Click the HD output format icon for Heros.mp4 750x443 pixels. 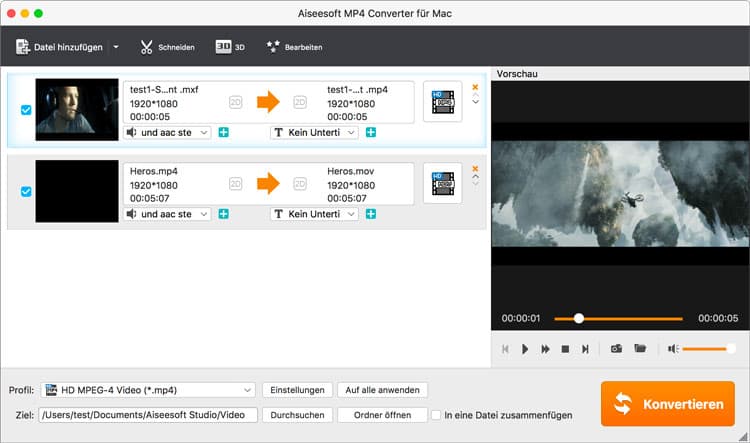tap(442, 184)
